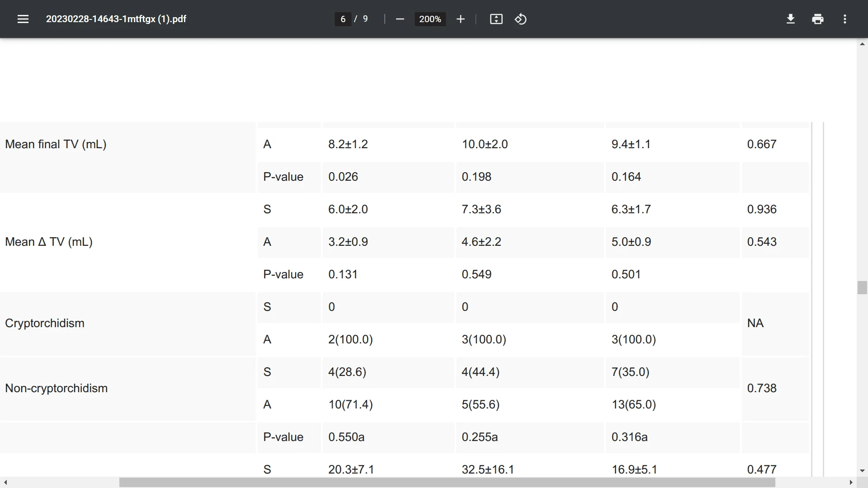Click the value 6.3±1.7

[631, 209]
